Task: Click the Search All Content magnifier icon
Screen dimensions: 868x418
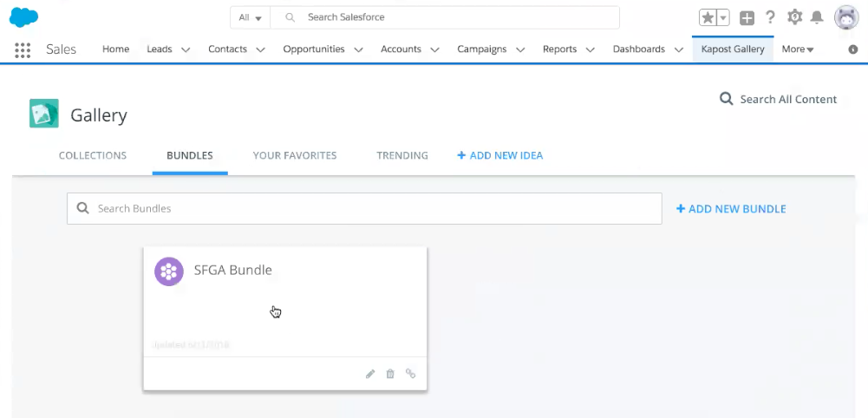Action: click(x=727, y=99)
